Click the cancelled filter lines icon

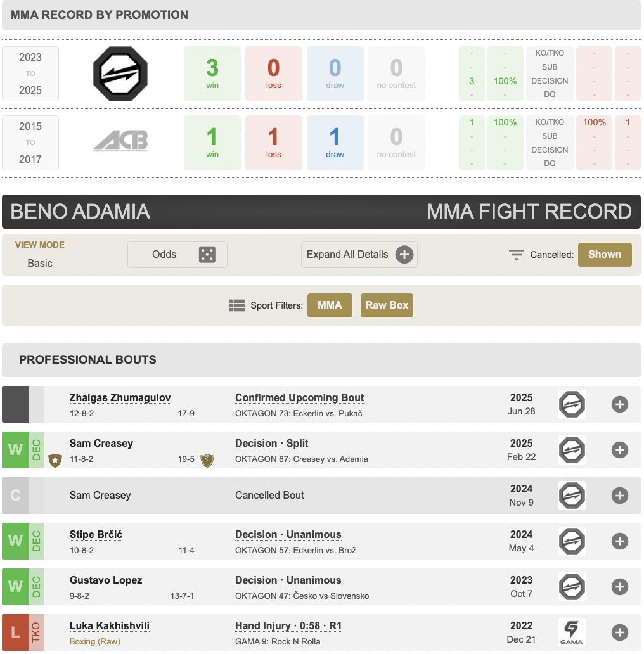tap(517, 255)
